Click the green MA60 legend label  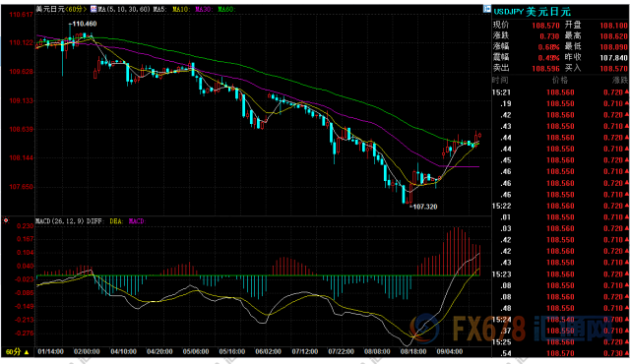pyautogui.click(x=226, y=9)
